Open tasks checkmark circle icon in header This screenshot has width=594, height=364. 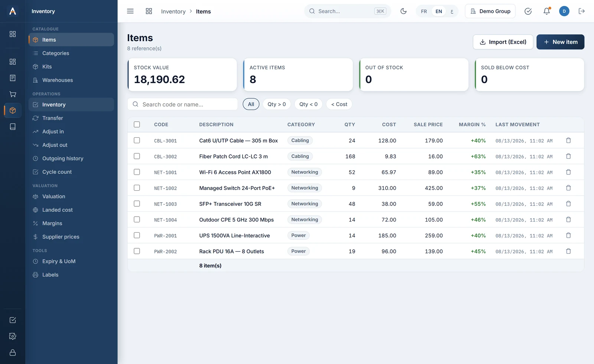tap(528, 11)
